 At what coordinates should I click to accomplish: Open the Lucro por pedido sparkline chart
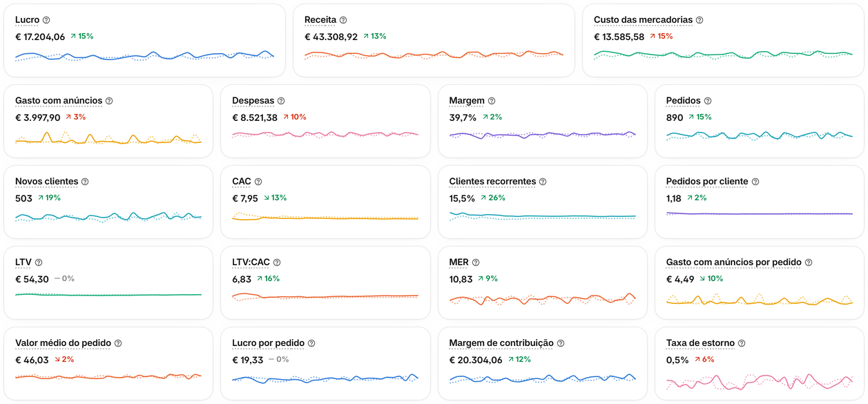pos(325,378)
